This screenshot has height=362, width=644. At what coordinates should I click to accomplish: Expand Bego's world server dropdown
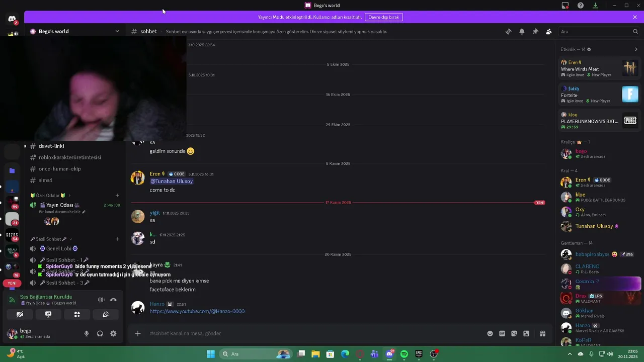pyautogui.click(x=117, y=31)
